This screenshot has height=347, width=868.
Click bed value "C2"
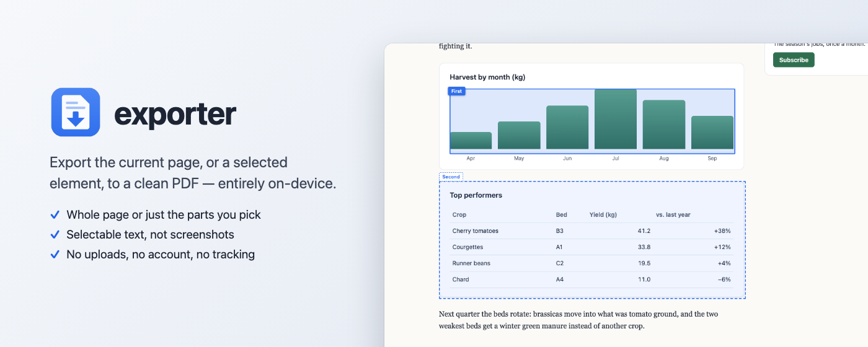(x=560, y=263)
